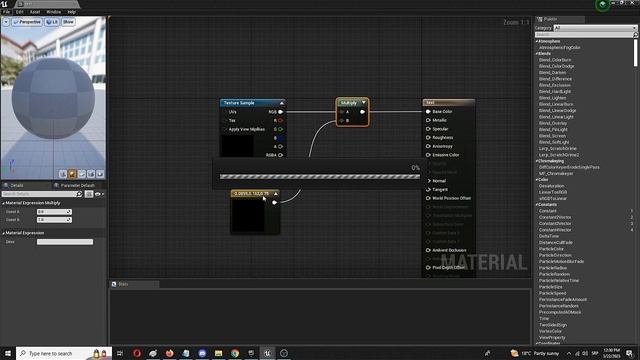Collapse the constant vector node preview
The height and width of the screenshot is (360, 640).
point(276,193)
